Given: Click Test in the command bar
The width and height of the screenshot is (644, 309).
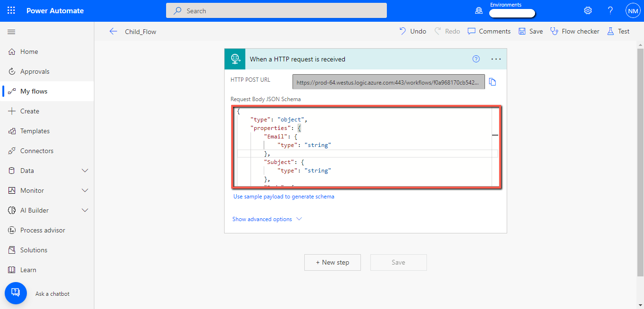Looking at the screenshot, I should click(x=618, y=31).
